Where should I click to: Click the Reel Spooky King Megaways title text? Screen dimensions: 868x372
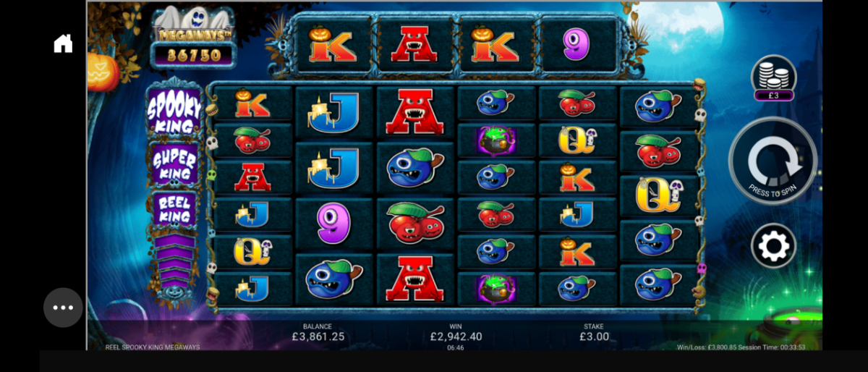(x=153, y=347)
